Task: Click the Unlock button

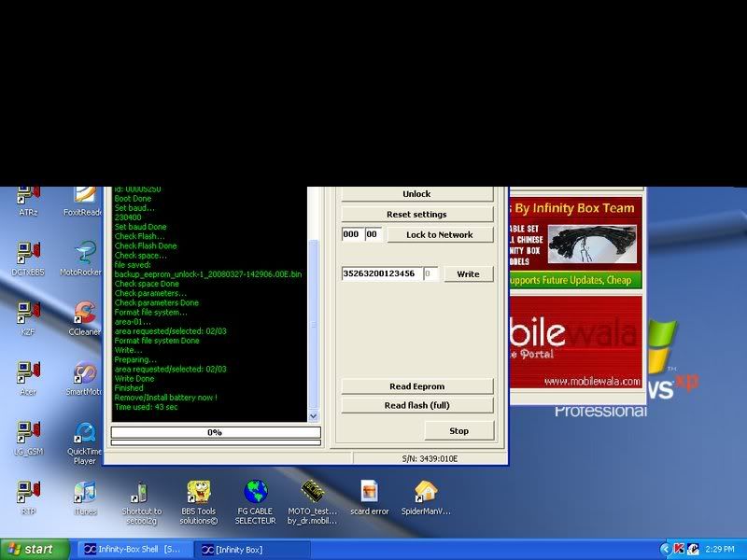Action: tap(416, 194)
